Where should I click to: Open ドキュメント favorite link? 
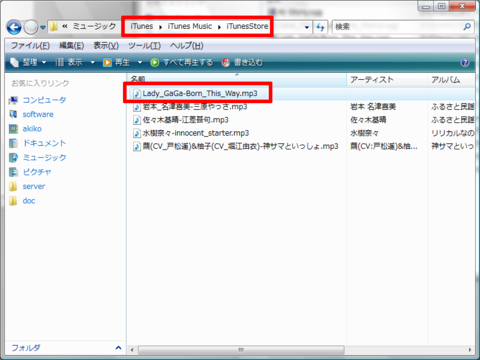[44, 143]
